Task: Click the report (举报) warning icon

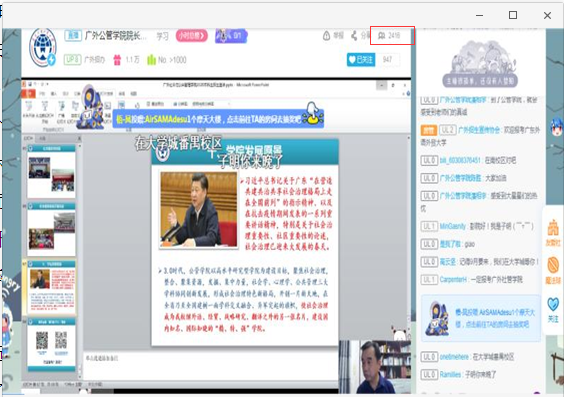Action: click(x=326, y=36)
